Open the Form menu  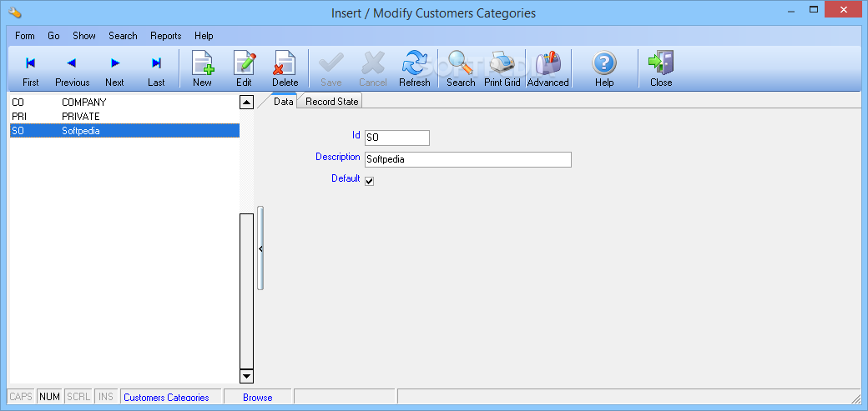pos(25,35)
